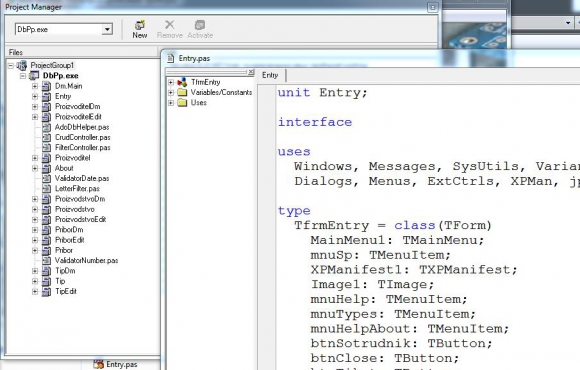Viewport: 580px width, 370px height.
Task: Expand the About tree node
Action: (x=35, y=168)
